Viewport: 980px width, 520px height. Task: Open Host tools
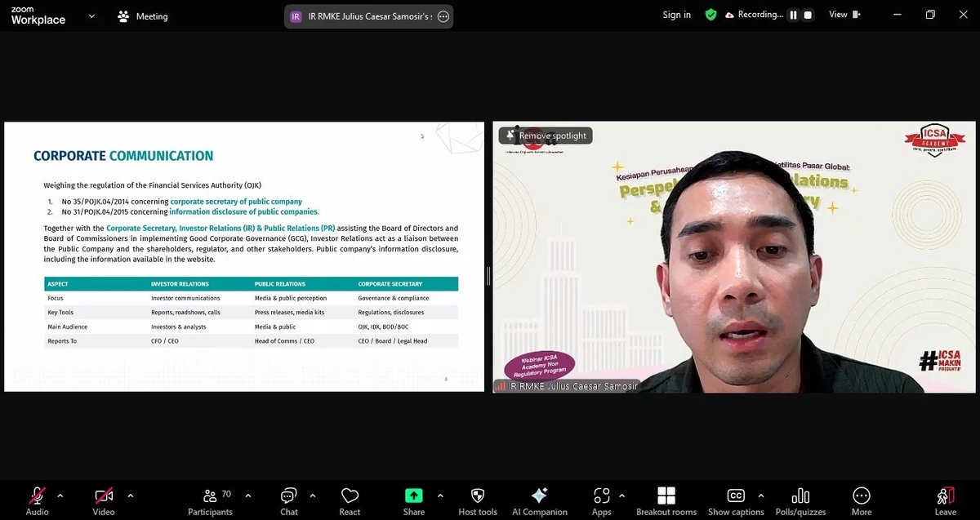coord(477,500)
